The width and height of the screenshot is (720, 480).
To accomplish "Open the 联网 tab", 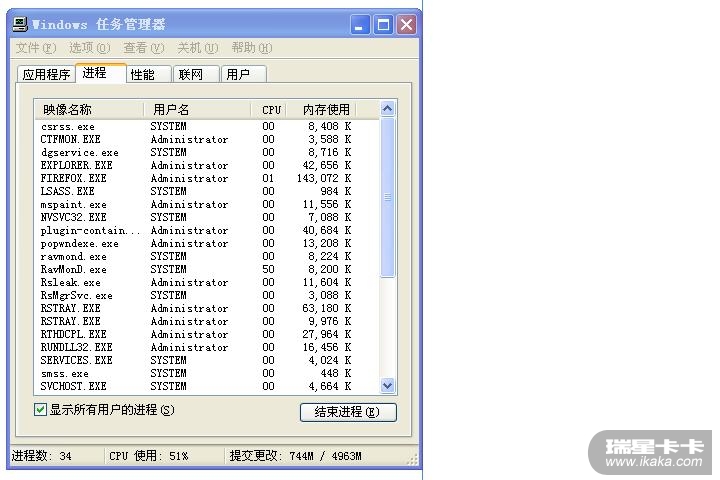I will click(196, 74).
